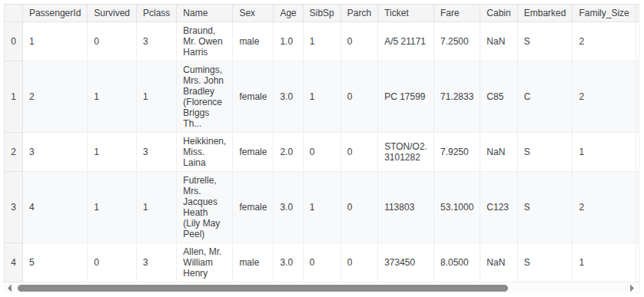Image resolution: width=644 pixels, height=297 pixels.
Task: Click the Embarked column header
Action: pyautogui.click(x=545, y=13)
